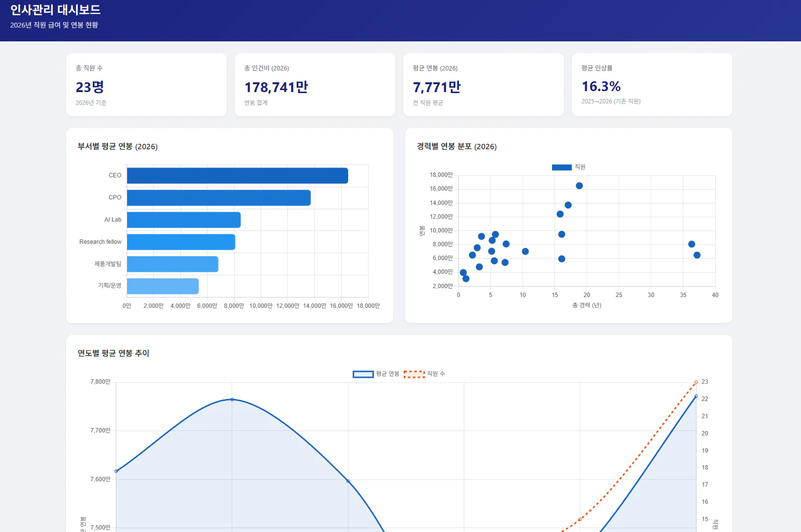This screenshot has width=801, height=532.
Task: Click the CPO bar in department chart
Action: 219,198
